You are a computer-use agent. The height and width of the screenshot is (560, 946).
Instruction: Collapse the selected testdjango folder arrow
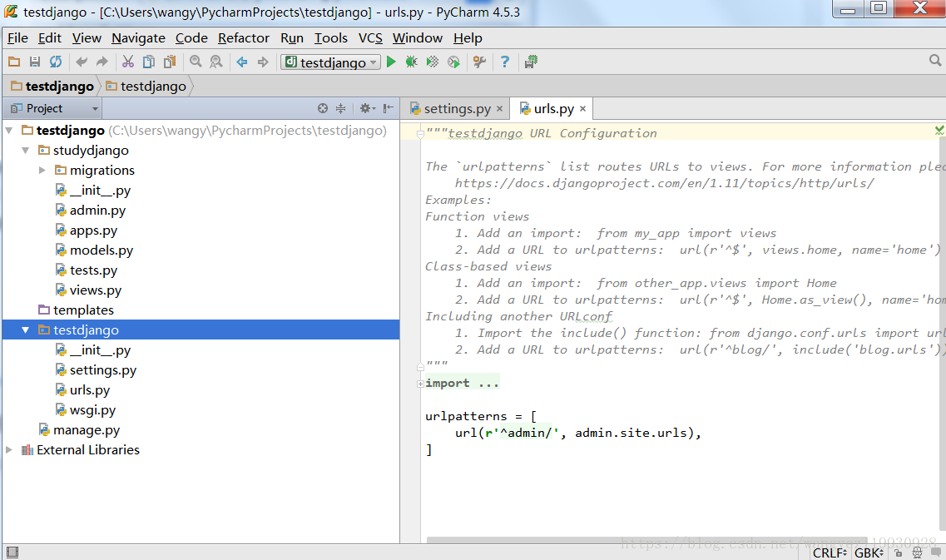[x=25, y=330]
